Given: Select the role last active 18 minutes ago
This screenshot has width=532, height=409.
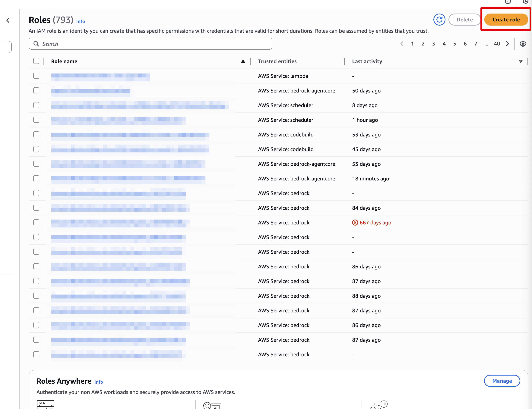Looking at the screenshot, I should [x=36, y=178].
